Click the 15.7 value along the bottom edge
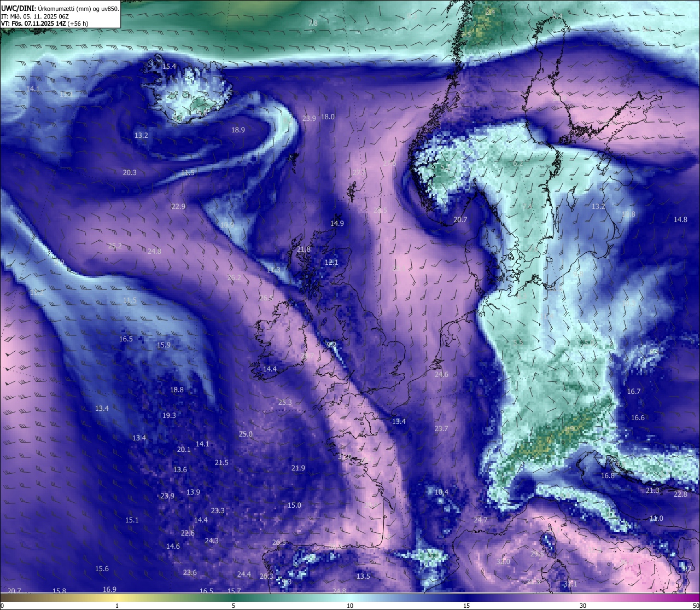The width and height of the screenshot is (700, 610). [x=234, y=591]
